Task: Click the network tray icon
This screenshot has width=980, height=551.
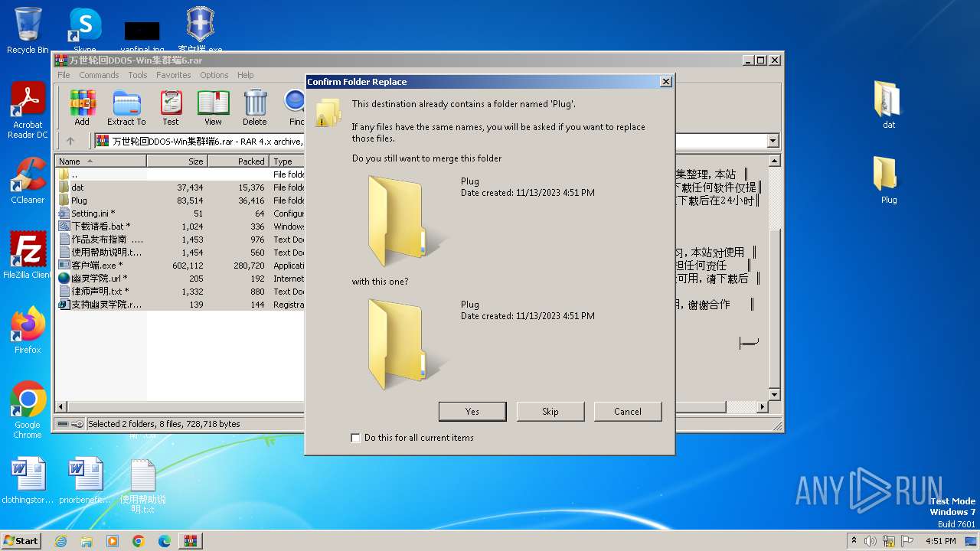Action: [890, 541]
